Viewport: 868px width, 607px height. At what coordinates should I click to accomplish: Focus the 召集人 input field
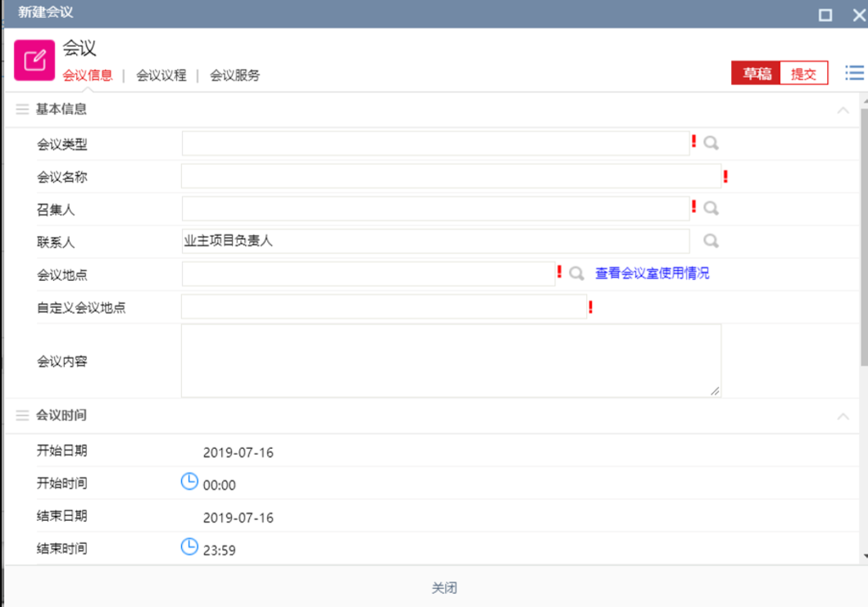coord(436,209)
